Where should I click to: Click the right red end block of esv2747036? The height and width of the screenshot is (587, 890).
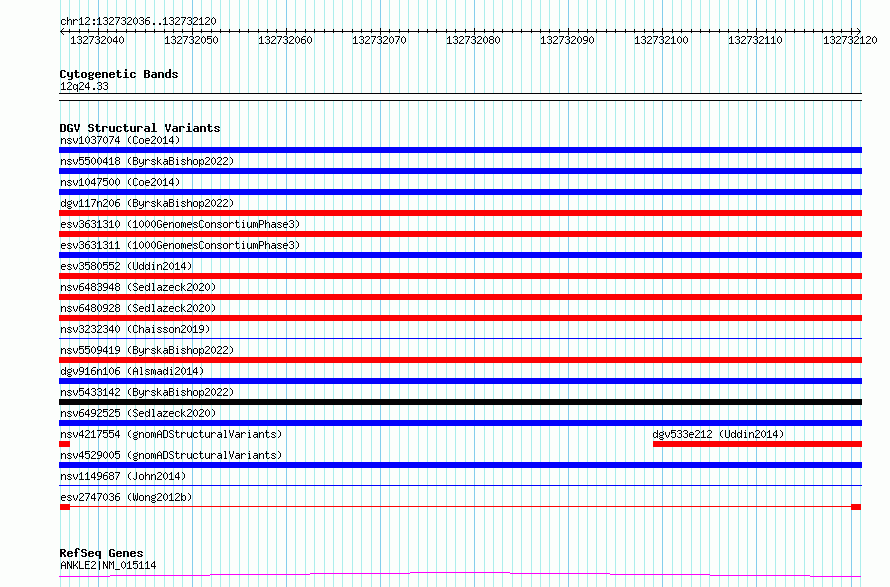point(856,507)
